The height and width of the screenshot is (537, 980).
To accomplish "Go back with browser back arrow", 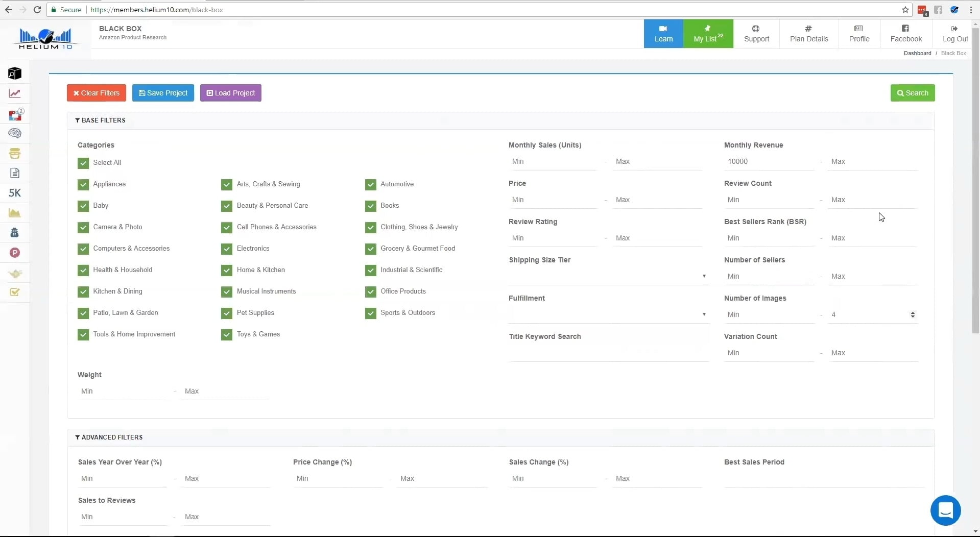I will click(9, 10).
